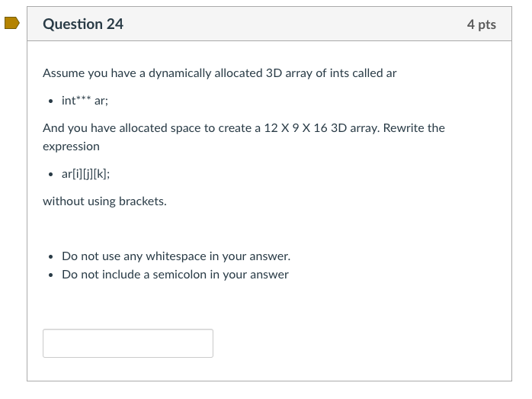Image resolution: width=532 pixels, height=399 pixels.
Task: Click the bullet point before "int*** ar;"
Action: 50,101
